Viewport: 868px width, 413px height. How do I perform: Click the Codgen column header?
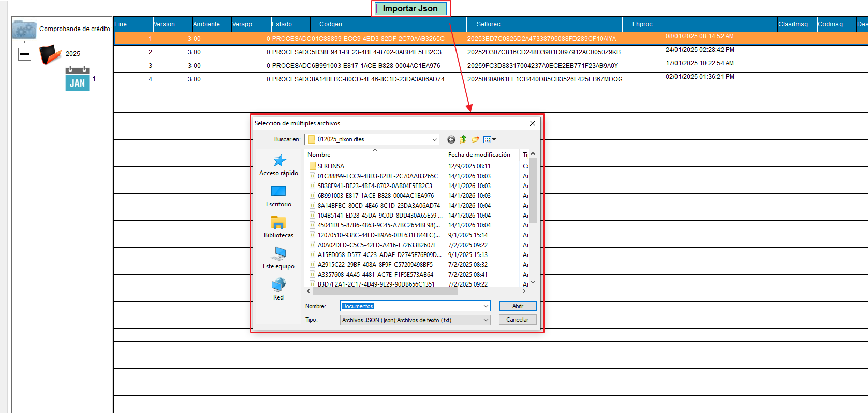click(388, 24)
